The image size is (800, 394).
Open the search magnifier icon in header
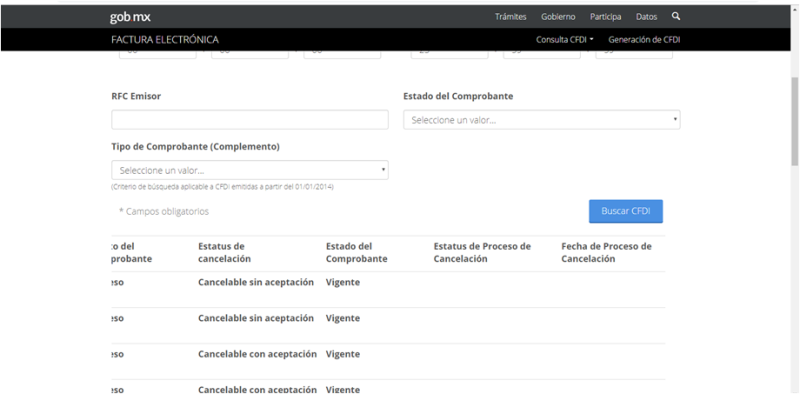click(676, 16)
